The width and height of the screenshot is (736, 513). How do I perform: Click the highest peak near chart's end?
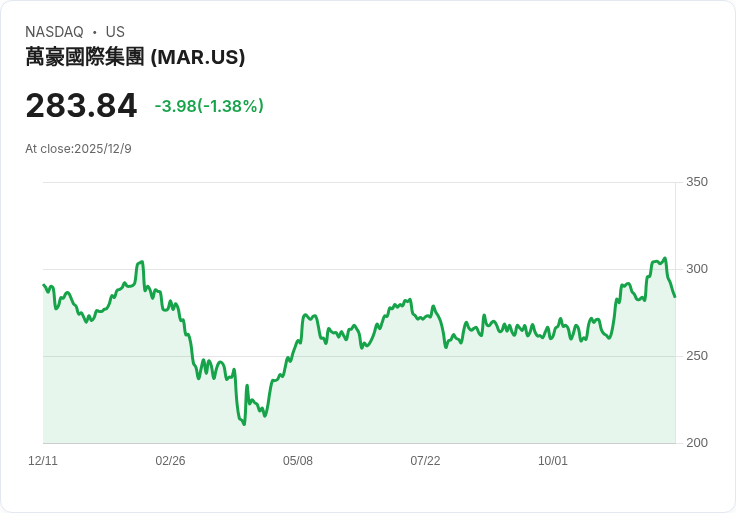click(x=665, y=258)
